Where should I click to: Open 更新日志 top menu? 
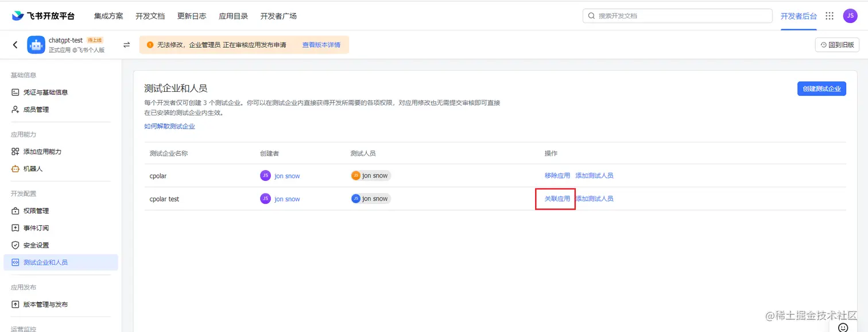192,16
